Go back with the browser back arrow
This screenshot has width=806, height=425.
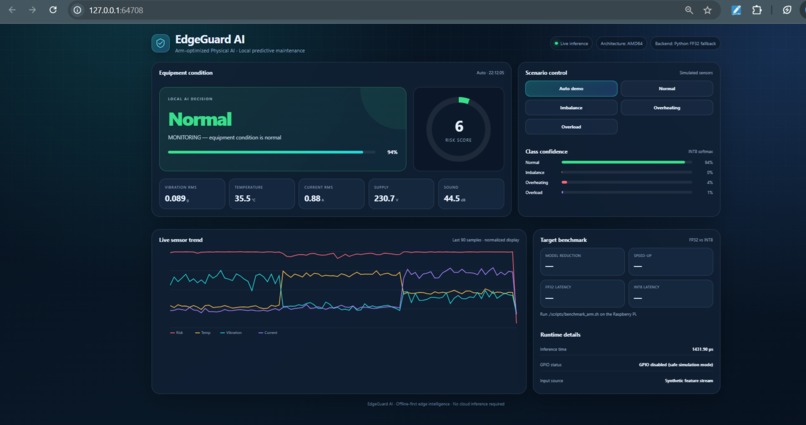12,10
